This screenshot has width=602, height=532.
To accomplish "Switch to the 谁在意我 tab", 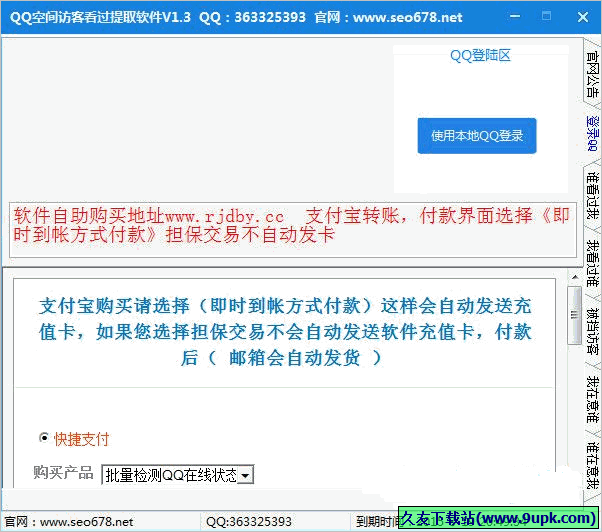I will 592,465.
